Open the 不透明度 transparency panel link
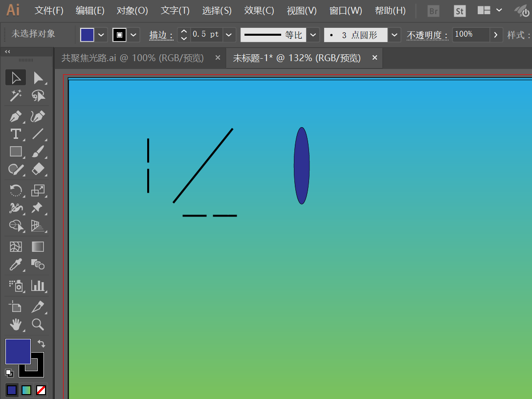The height and width of the screenshot is (399, 532). click(x=427, y=35)
